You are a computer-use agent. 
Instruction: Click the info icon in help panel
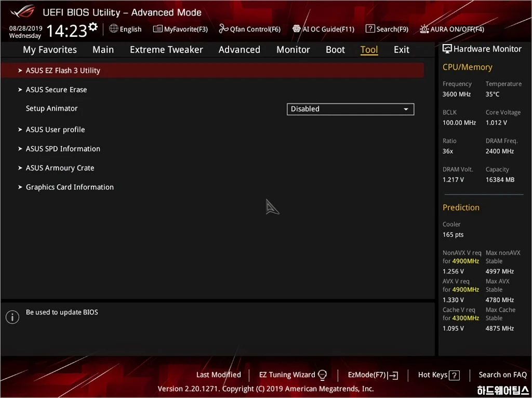tap(12, 317)
